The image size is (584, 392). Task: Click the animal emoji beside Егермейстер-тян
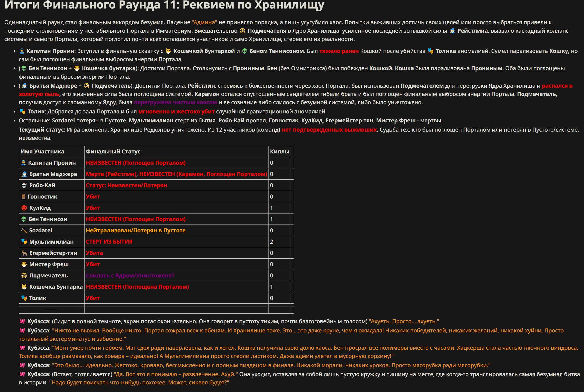[24, 253]
